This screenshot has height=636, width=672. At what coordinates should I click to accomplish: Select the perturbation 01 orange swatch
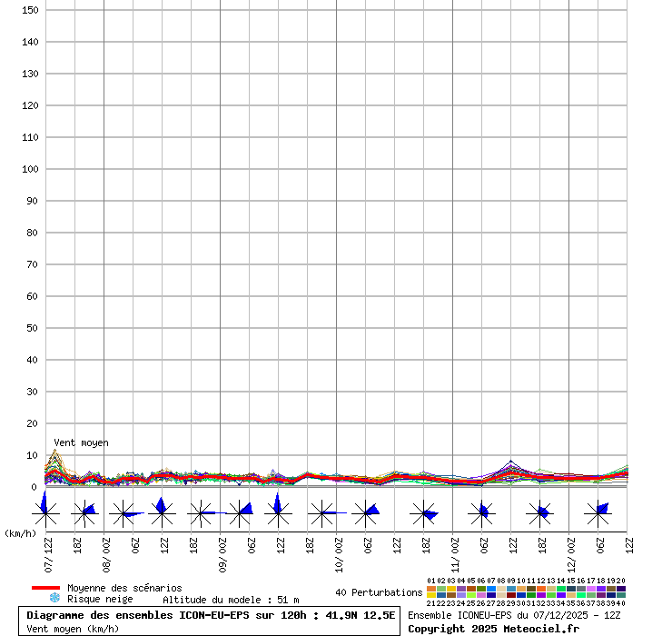431,589
